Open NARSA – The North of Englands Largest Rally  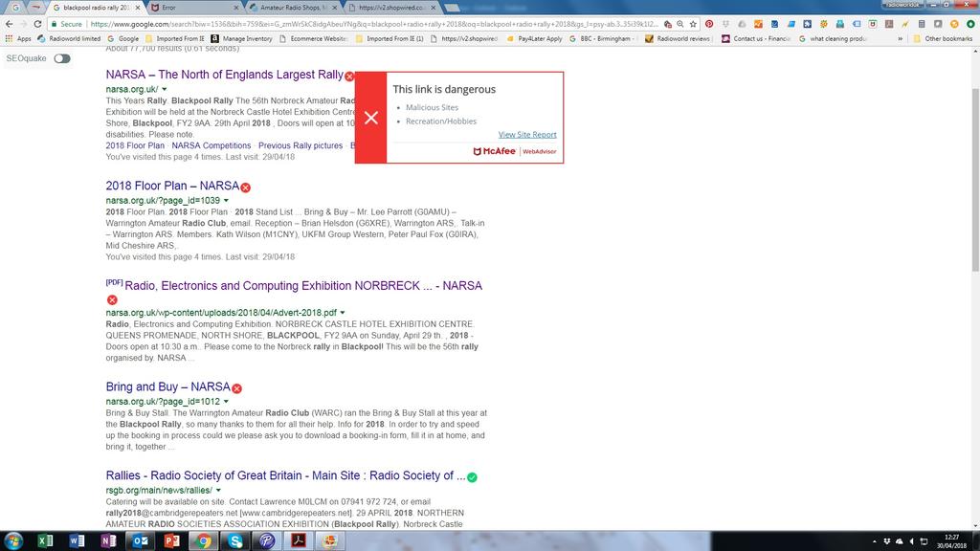coord(224,75)
